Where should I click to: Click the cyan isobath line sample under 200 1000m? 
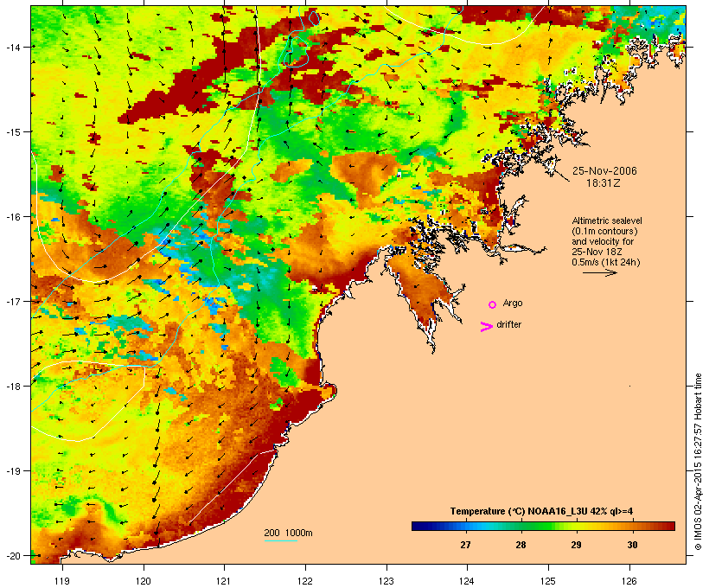click(281, 540)
